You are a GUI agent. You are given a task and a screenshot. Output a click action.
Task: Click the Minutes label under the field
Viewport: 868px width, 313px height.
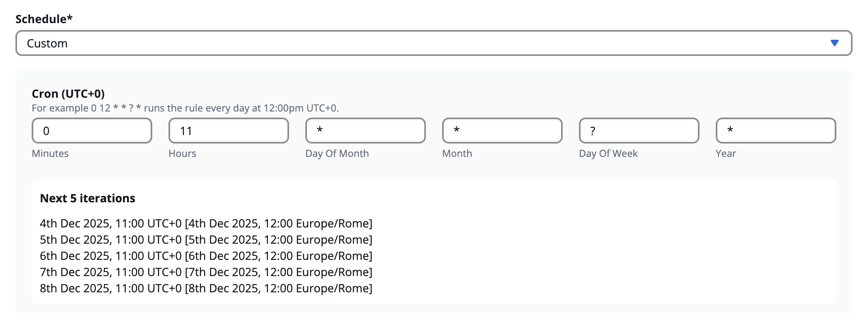point(50,154)
